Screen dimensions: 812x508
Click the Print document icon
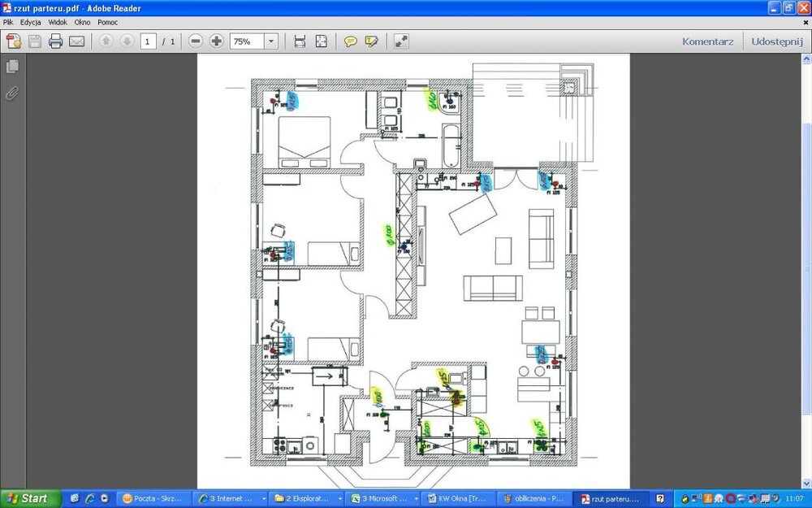tap(55, 41)
